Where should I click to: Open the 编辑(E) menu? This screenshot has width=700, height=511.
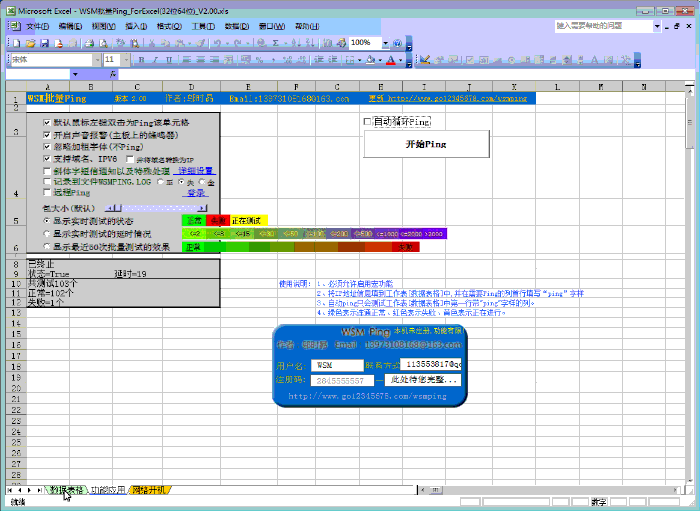point(70,26)
